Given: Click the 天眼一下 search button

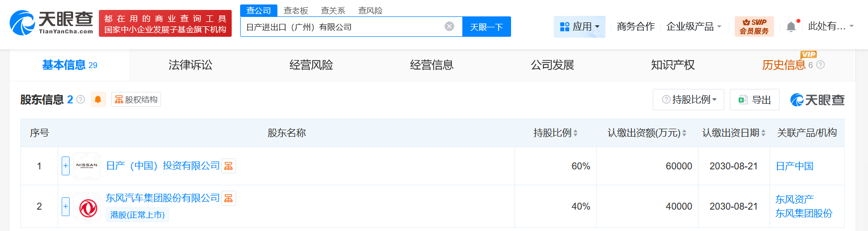Looking at the screenshot, I should (x=486, y=27).
